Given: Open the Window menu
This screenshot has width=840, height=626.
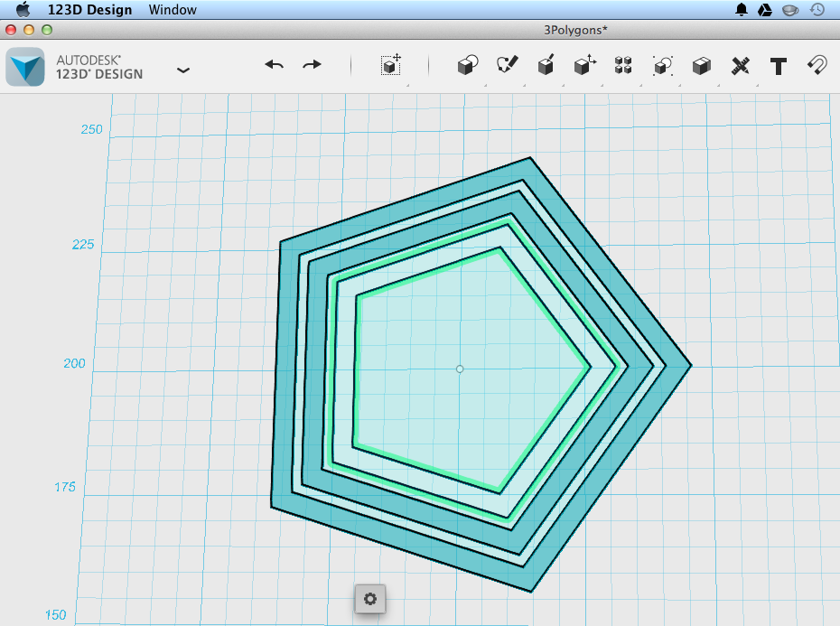Looking at the screenshot, I should click(173, 10).
